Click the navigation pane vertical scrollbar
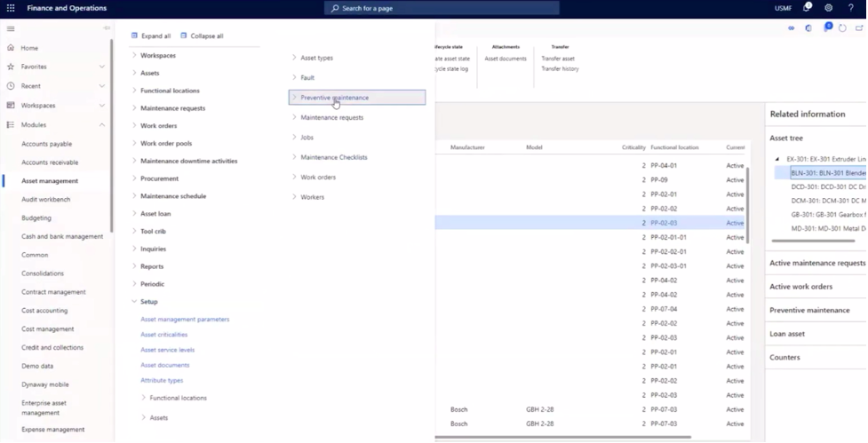Viewport: 868px width, 443px height. coord(112,136)
